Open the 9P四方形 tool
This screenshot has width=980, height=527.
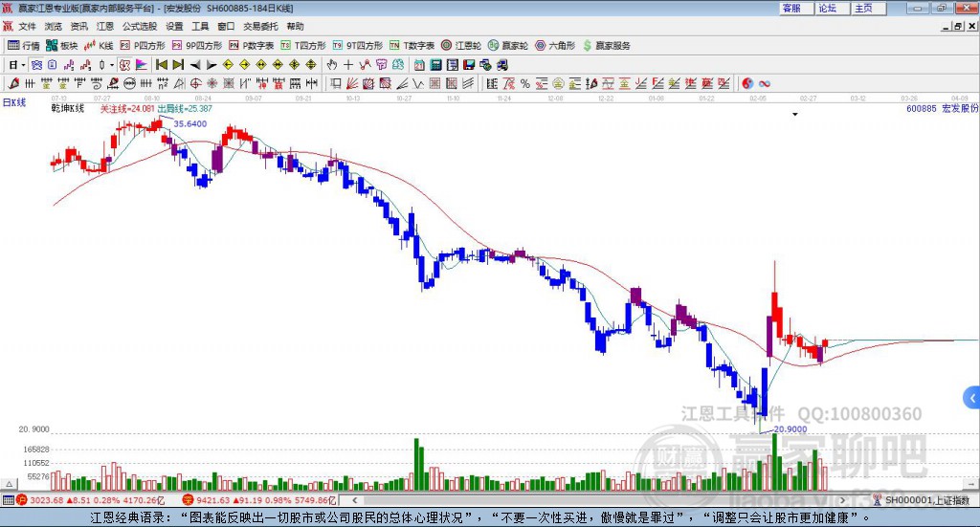click(197, 46)
